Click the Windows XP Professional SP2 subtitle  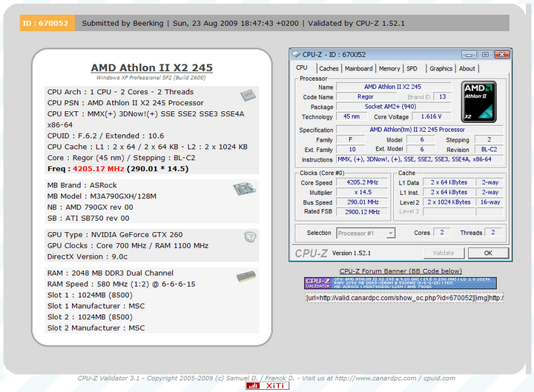[x=151, y=78]
